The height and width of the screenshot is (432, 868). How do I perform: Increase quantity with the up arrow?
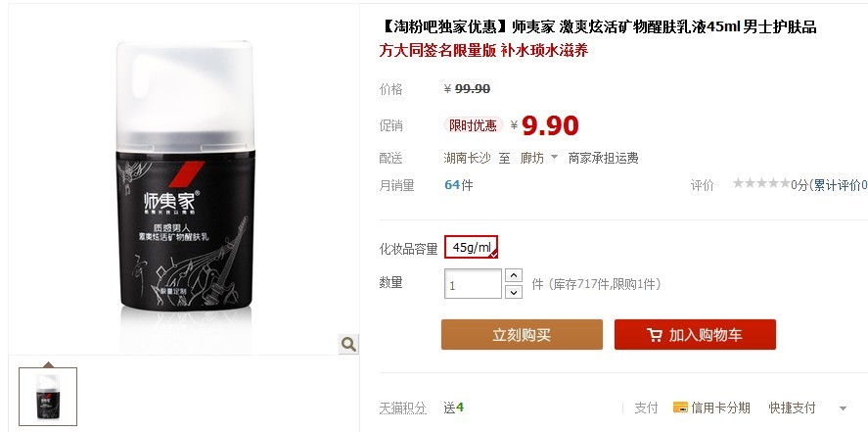point(515,275)
